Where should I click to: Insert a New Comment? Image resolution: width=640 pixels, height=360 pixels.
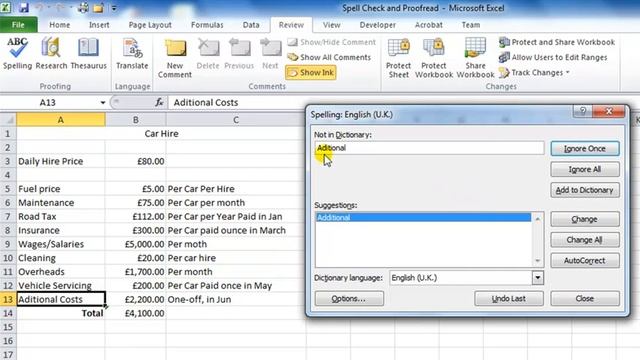tap(175, 58)
